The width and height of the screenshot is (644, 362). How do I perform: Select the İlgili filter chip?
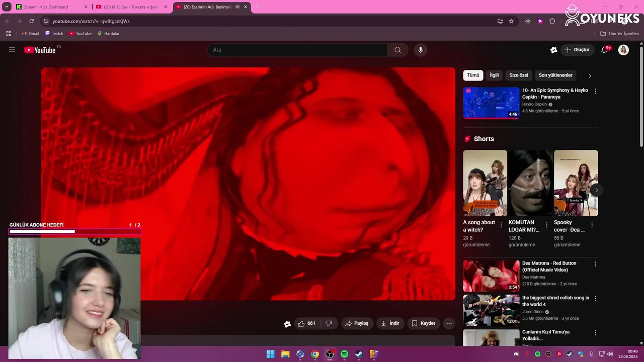pos(495,75)
